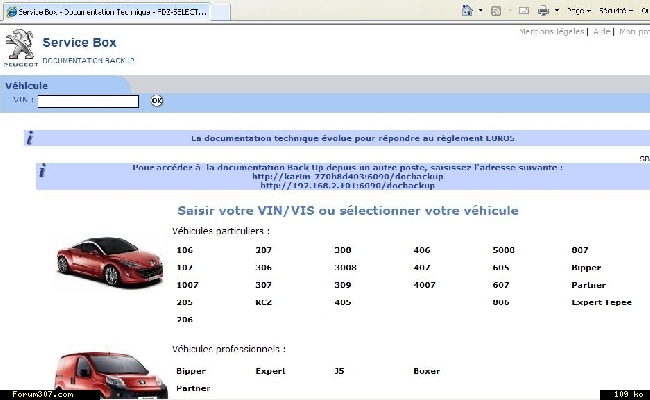Open the Mentions légales link
Image resolution: width=650 pixels, height=400 pixels.
(x=551, y=32)
